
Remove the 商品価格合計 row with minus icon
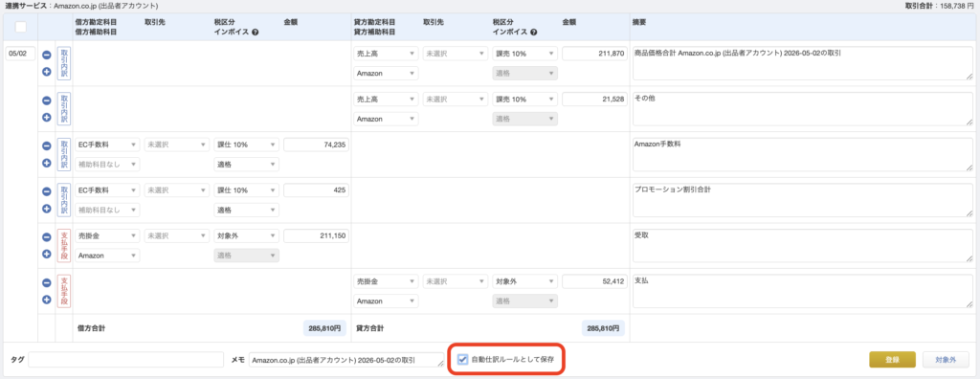[x=46, y=55]
